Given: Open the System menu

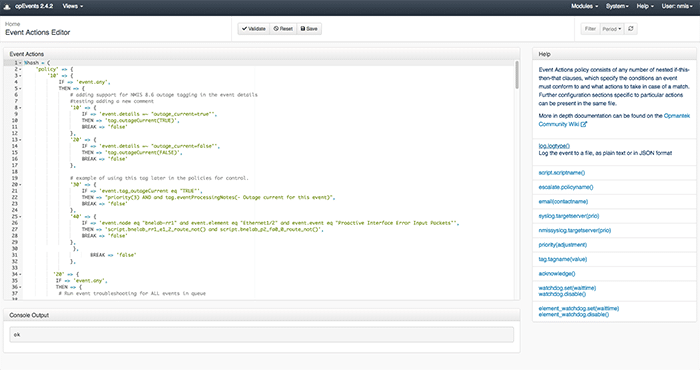Looking at the screenshot, I should pos(617,6).
